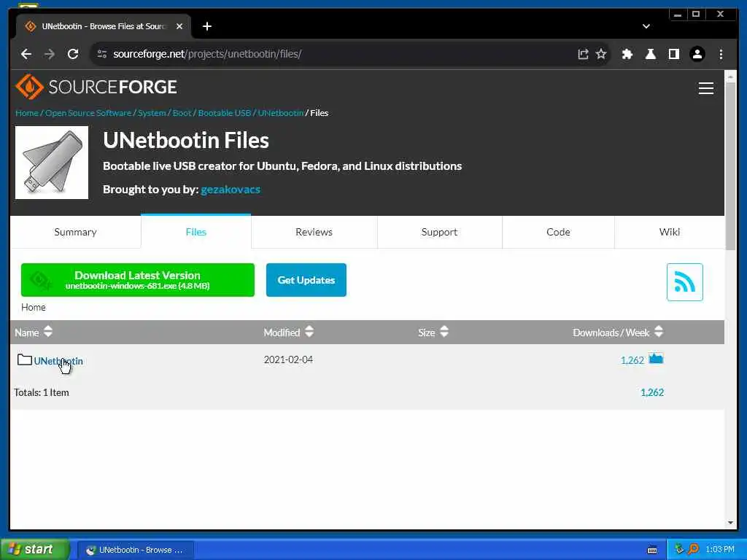Click the totals 1,262 downloads link

coord(651,392)
